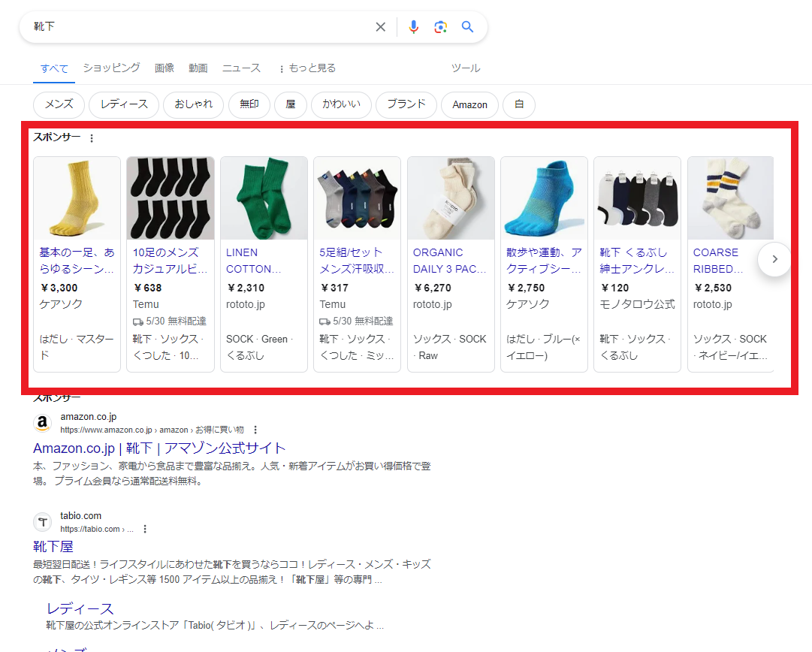Image resolution: width=812 pixels, height=652 pixels.
Task: Open the yellow toe sock product image
Action: 77,198
